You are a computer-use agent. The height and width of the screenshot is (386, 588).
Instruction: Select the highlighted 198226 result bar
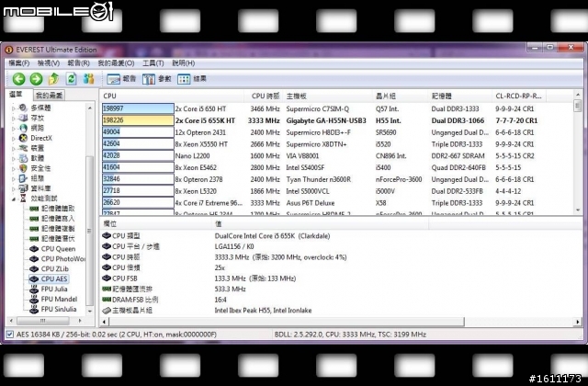[138, 120]
